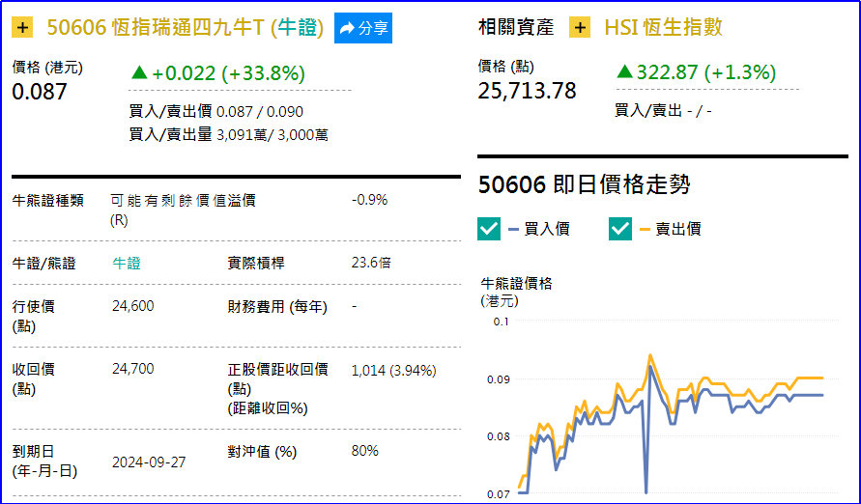
Task: Click the 50606 即日價格走勢 chart heading
Action: point(585,184)
